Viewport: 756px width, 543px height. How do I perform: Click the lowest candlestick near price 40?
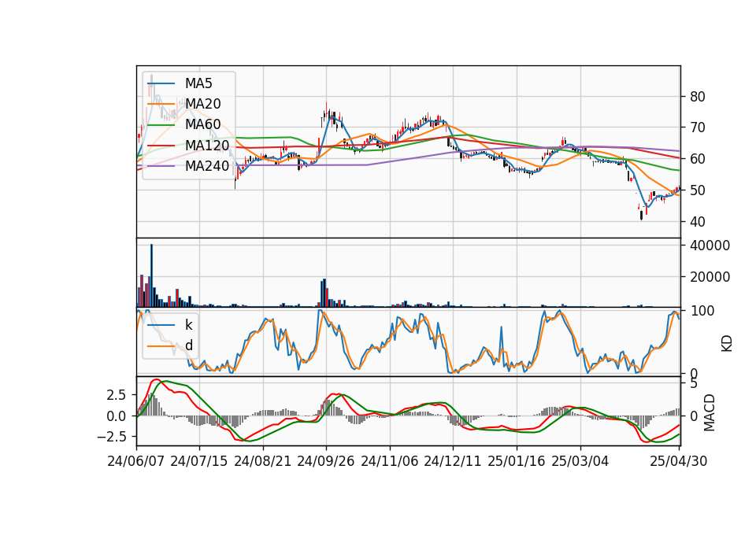tap(641, 215)
